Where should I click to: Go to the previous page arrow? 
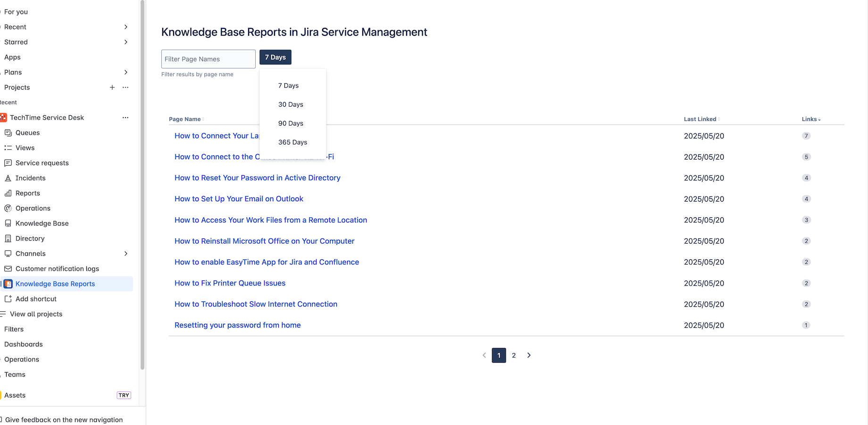(x=484, y=355)
